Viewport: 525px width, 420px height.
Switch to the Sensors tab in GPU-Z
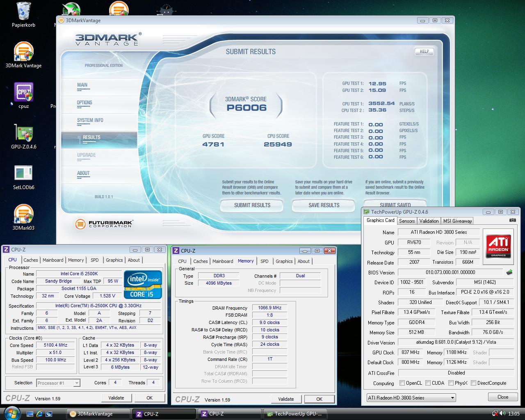point(407,221)
